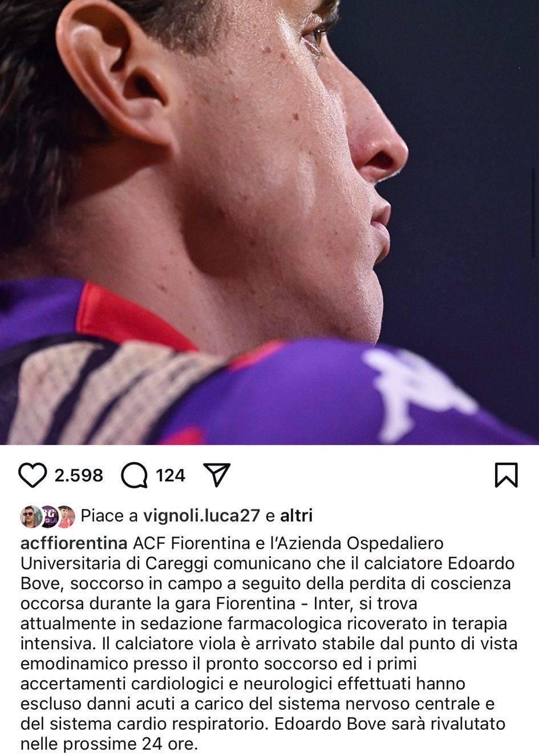Select the first liker avatar with sunglasses
The height and width of the screenshot is (756, 539).
pyautogui.click(x=30, y=516)
